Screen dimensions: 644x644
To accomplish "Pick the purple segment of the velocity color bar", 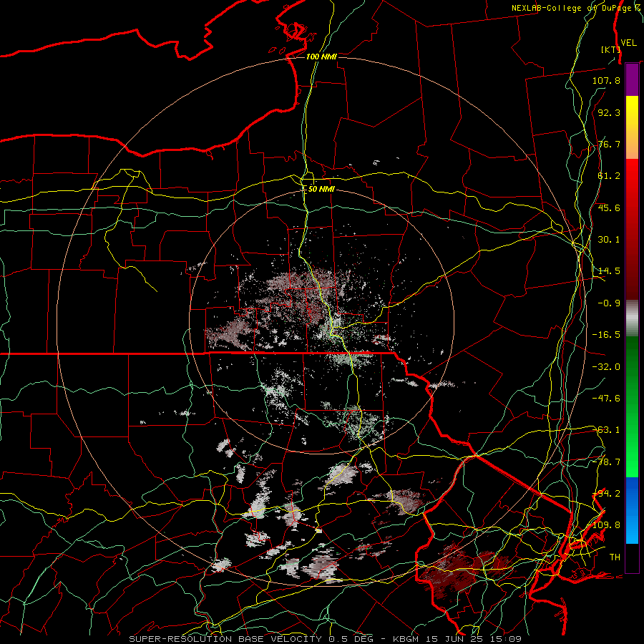I will coord(632,79).
